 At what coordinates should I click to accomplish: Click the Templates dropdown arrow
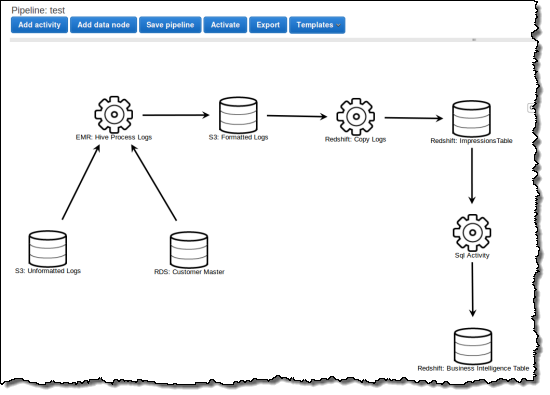click(x=338, y=25)
